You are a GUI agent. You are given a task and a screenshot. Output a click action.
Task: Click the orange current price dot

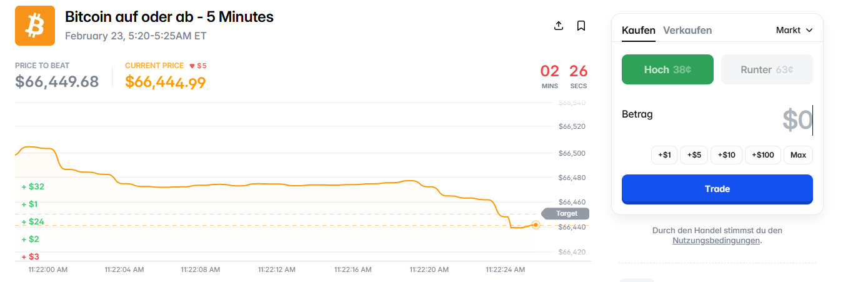point(536,225)
